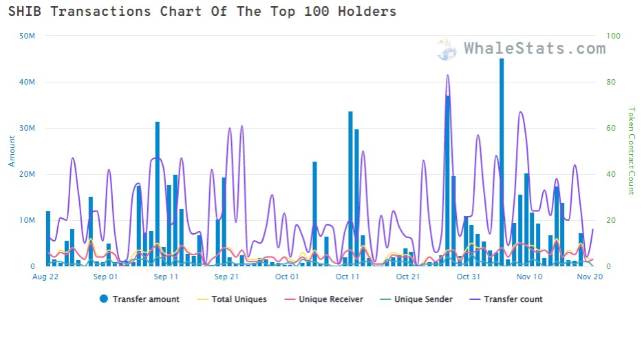Image resolution: width=644 pixels, height=355 pixels.
Task: Click the Oct 01 x-axis date label
Action: coord(287,277)
